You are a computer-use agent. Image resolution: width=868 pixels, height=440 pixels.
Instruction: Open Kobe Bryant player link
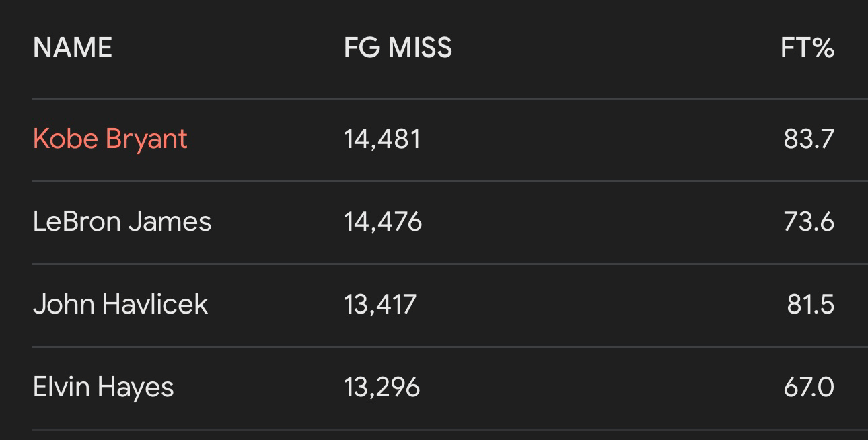tap(110, 139)
